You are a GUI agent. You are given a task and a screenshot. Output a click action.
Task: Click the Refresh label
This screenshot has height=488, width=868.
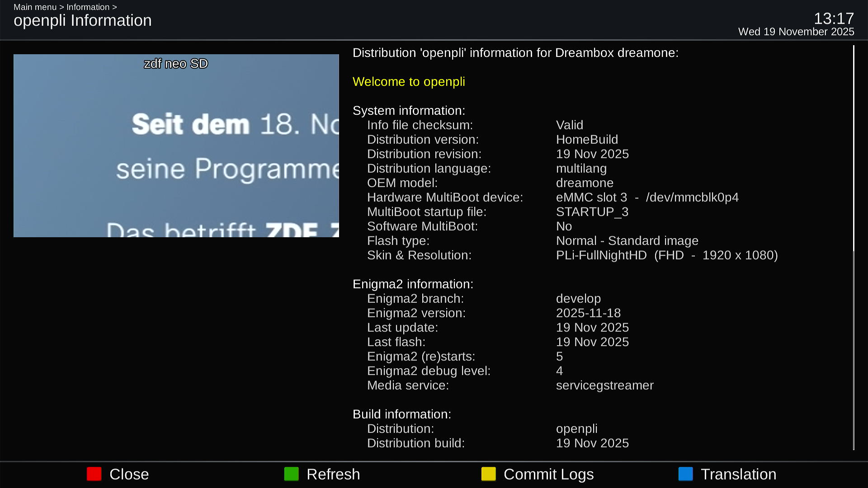[333, 474]
